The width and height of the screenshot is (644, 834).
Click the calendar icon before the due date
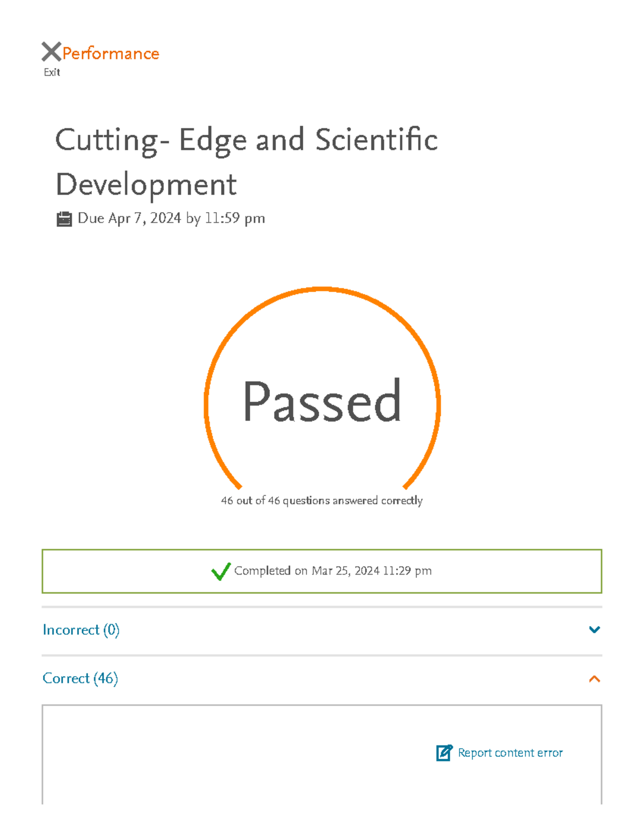(x=64, y=218)
